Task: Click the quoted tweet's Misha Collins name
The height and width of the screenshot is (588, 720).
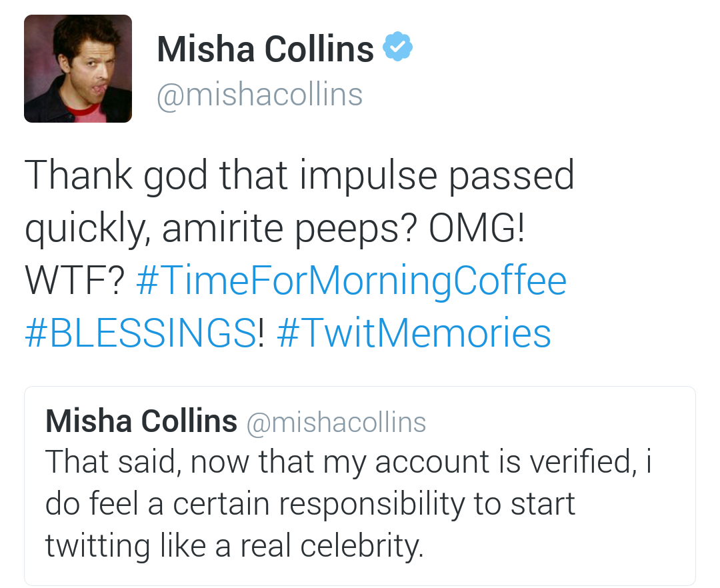Action: click(141, 421)
